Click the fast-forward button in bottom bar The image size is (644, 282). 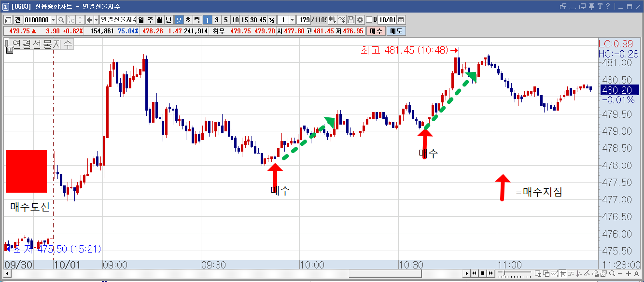coord(491,273)
